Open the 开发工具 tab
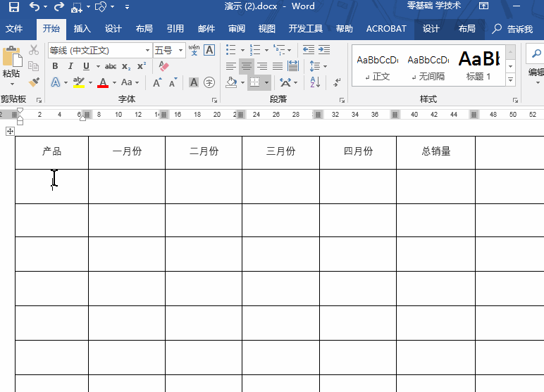The image size is (544, 392). (305, 29)
